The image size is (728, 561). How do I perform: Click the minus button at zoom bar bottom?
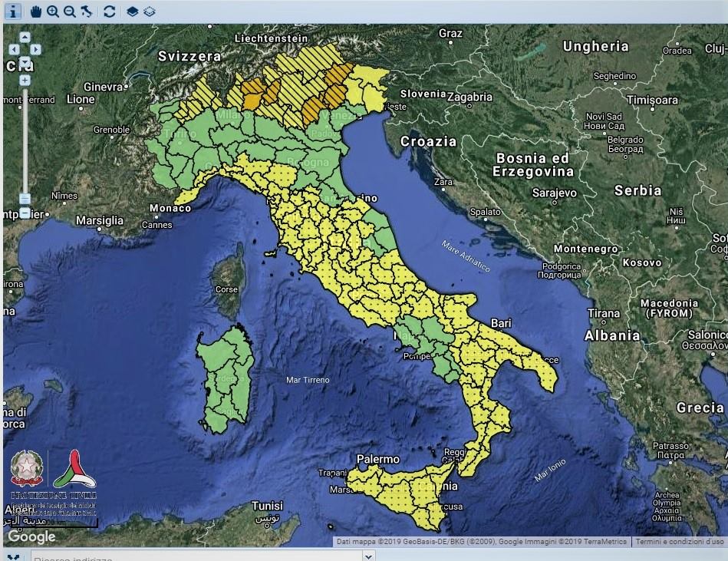[x=25, y=213]
